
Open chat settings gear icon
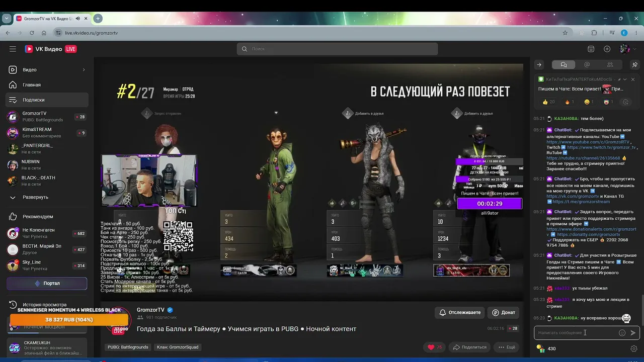point(634,348)
